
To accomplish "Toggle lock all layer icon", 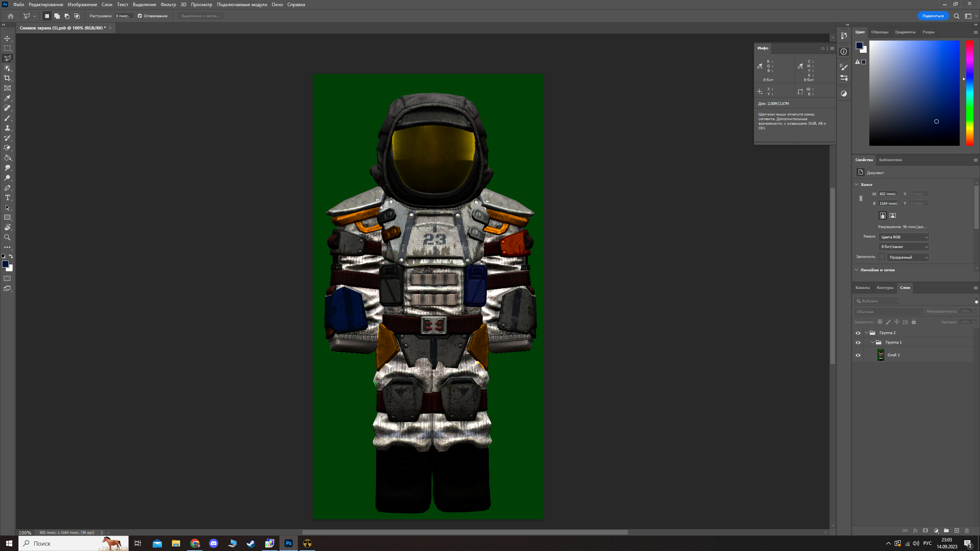I will [914, 322].
